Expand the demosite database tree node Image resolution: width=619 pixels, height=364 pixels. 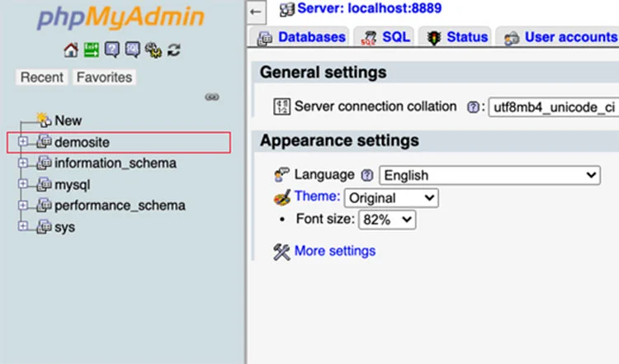tap(23, 141)
